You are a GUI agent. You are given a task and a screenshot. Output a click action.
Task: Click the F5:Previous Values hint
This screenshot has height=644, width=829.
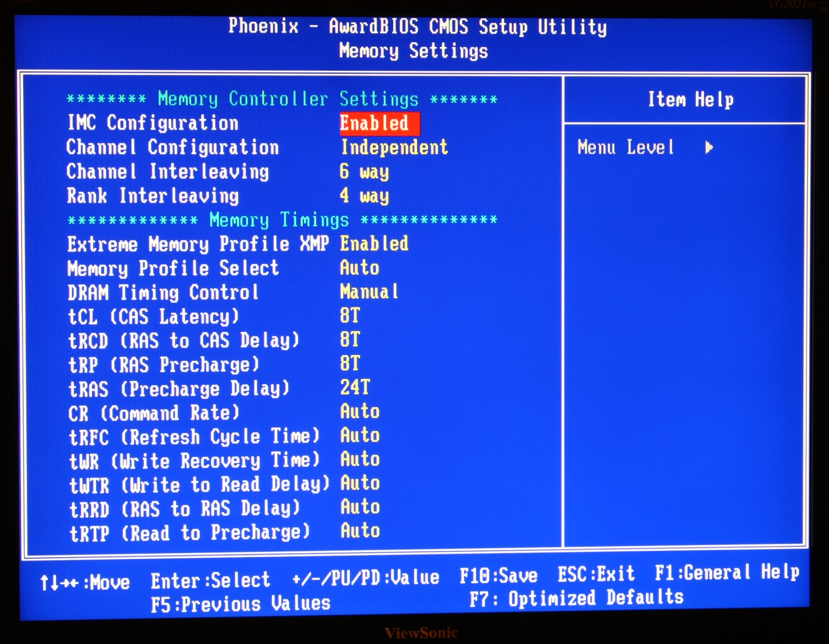pos(241,604)
